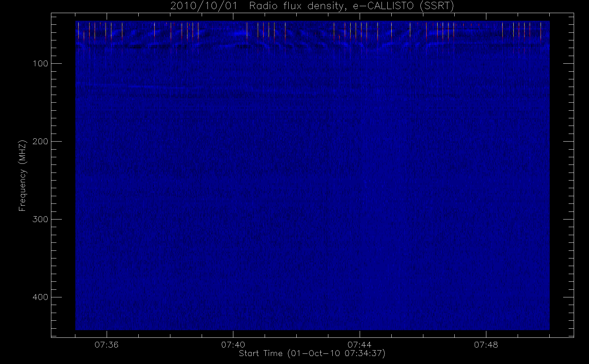Click the 07:48 time tick label
This screenshot has width=589, height=364.
pos(486,345)
